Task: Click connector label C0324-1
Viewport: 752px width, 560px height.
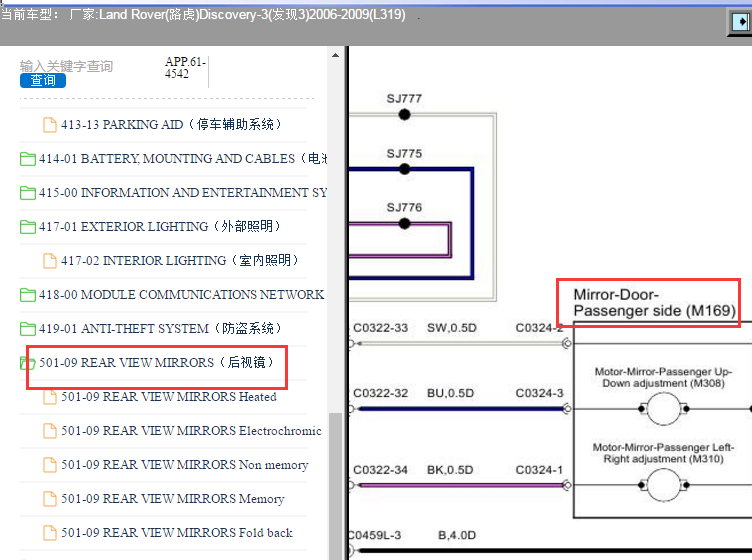Action: [x=539, y=470]
